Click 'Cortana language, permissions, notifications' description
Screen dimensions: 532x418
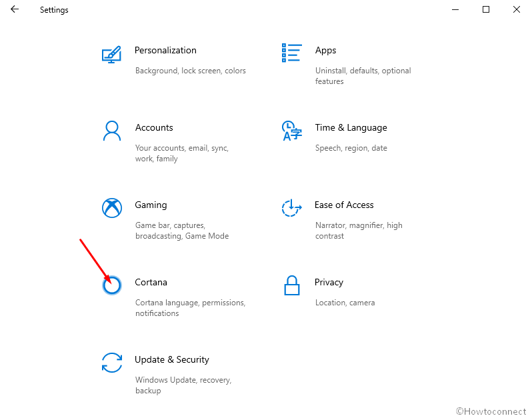click(191, 308)
